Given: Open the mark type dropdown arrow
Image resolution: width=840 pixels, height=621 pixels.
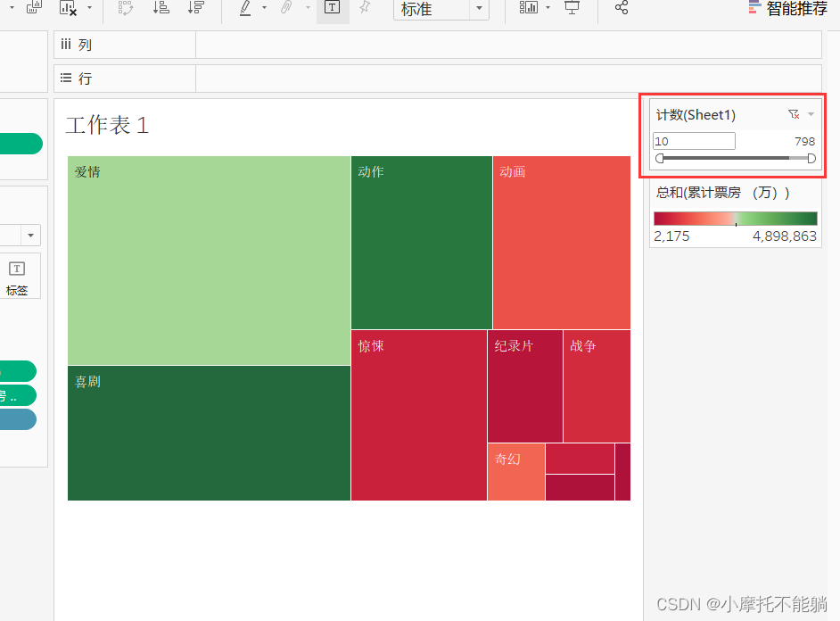Looking at the screenshot, I should tap(30, 236).
